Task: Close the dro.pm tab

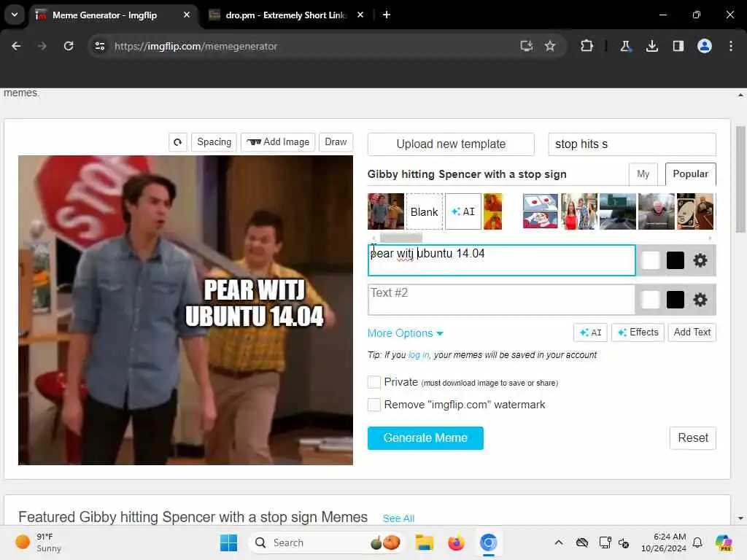Action: click(360, 15)
